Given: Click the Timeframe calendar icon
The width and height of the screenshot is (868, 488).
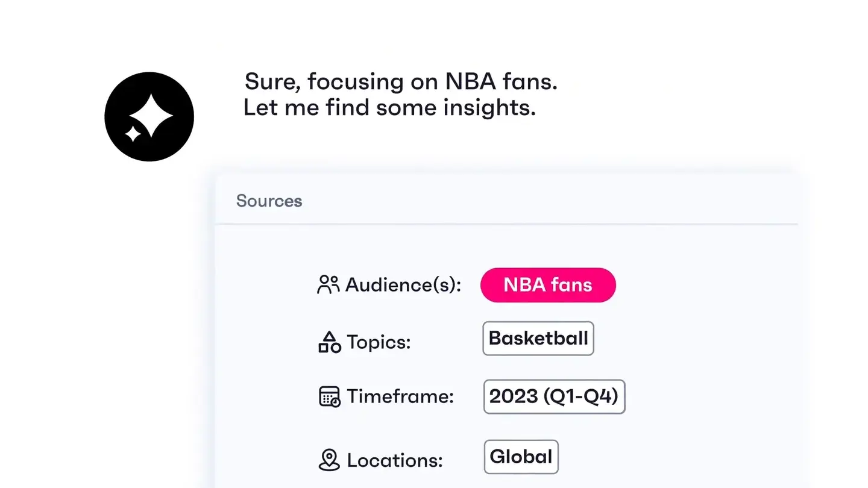Looking at the screenshot, I should [x=329, y=397].
